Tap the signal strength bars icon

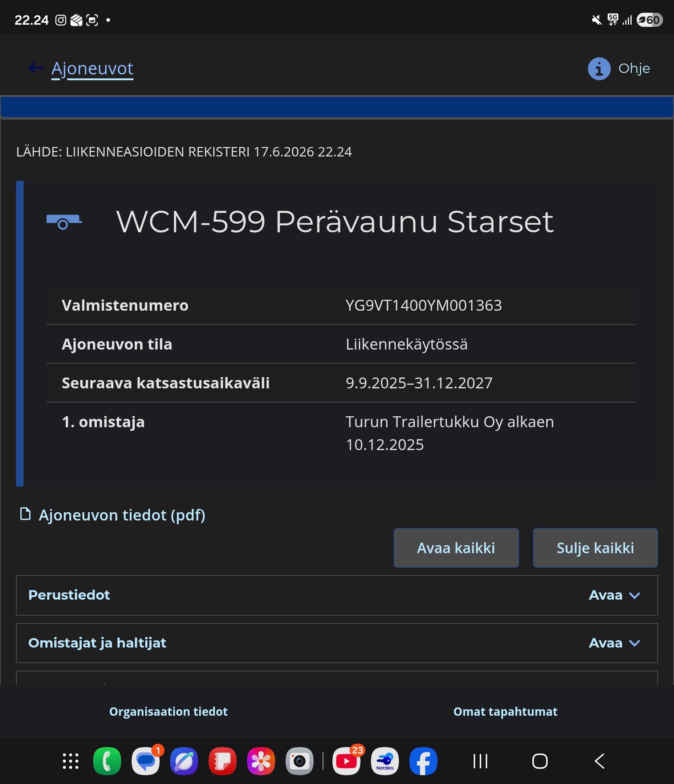click(627, 20)
